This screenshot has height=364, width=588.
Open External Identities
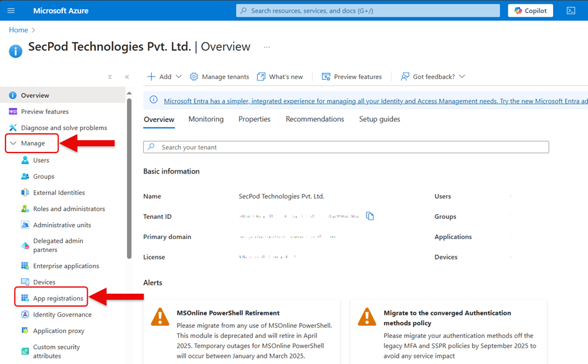[59, 192]
